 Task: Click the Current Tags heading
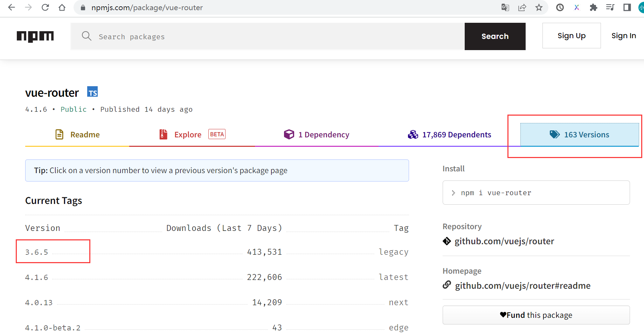(x=54, y=200)
